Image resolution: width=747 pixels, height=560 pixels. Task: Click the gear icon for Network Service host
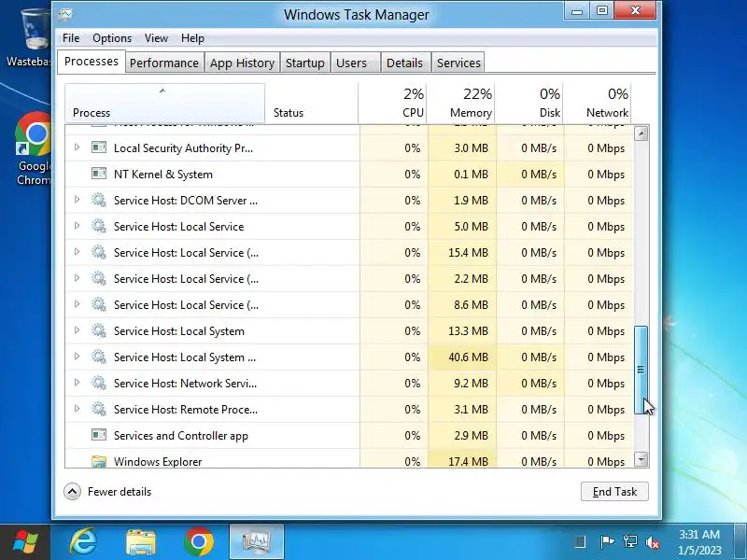[99, 383]
